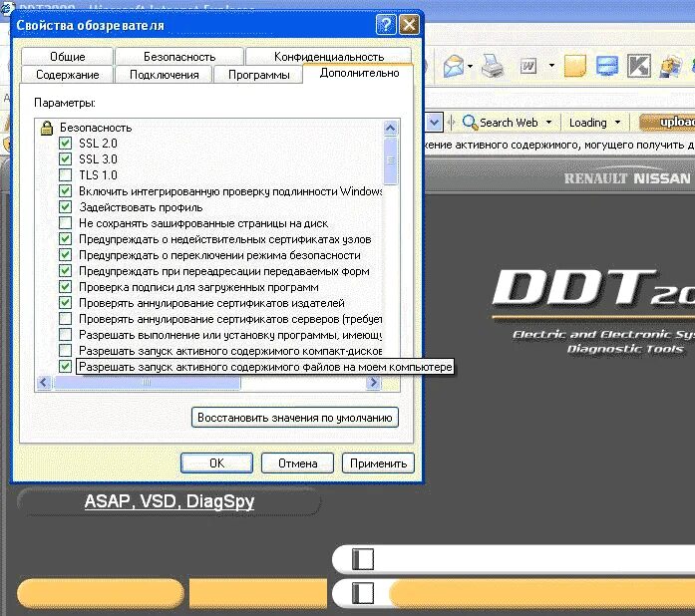The width and height of the screenshot is (695, 616).
Task: Click the Print icon in IE toolbar
Action: click(x=492, y=66)
